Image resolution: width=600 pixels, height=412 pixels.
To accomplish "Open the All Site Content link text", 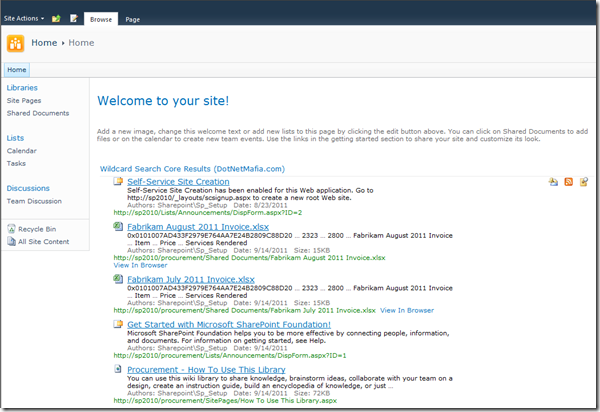I will 44,242.
